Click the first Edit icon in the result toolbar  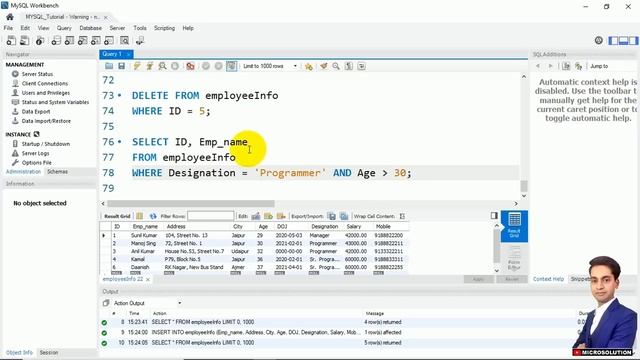[x=256, y=216]
